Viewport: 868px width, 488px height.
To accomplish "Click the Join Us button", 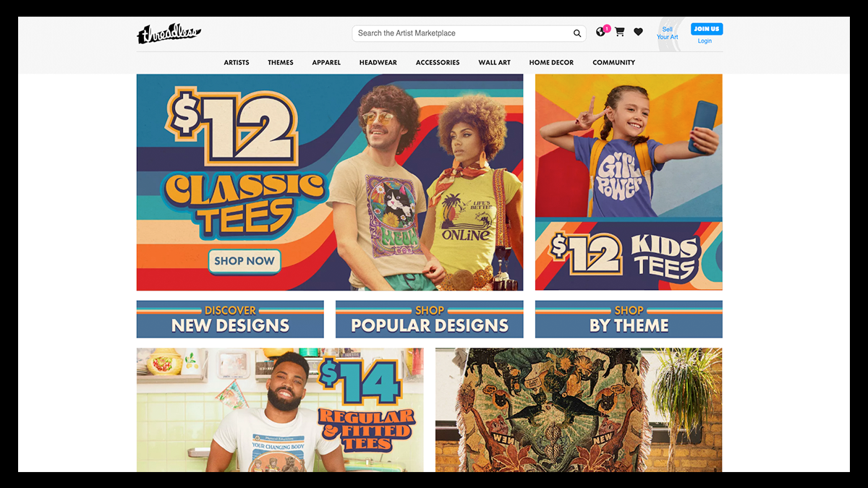I will [x=706, y=29].
